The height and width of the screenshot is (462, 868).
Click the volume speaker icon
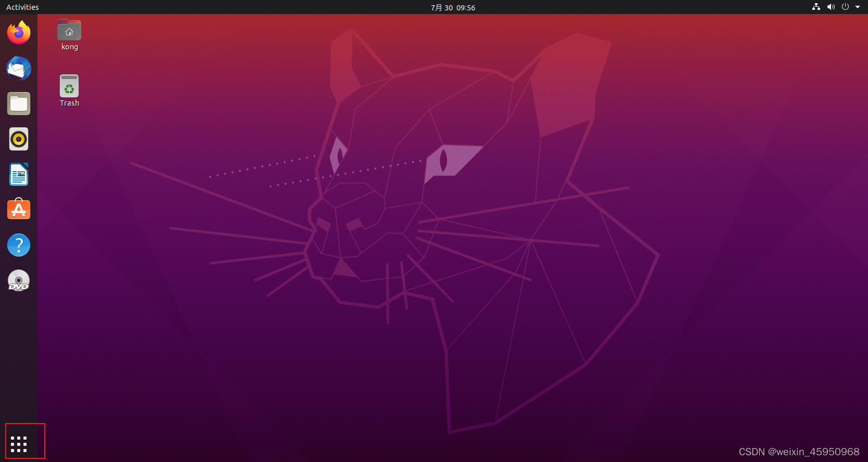(x=831, y=7)
